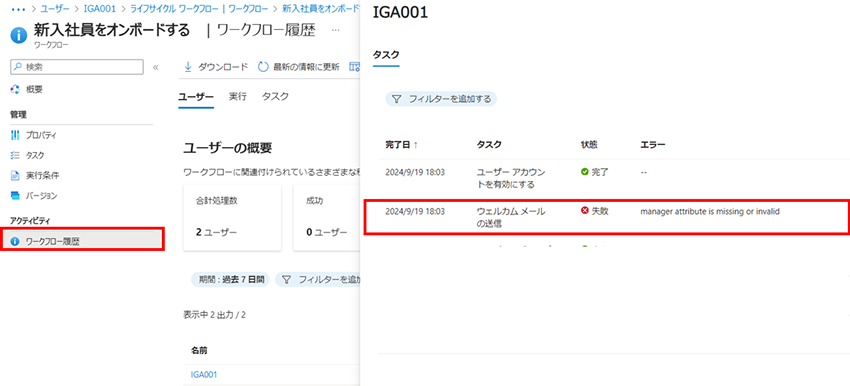The image size is (850, 386).
Task: Click the 実行条件 document icon
Action: coord(15,175)
